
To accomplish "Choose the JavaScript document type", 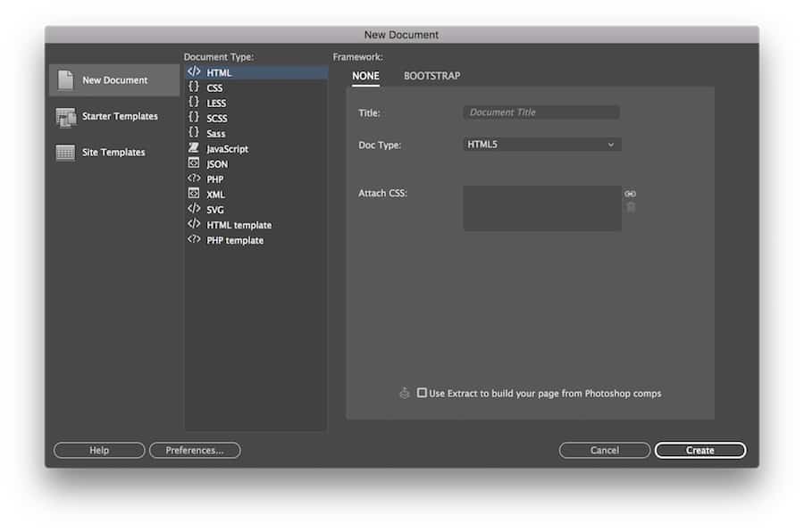I will point(226,148).
